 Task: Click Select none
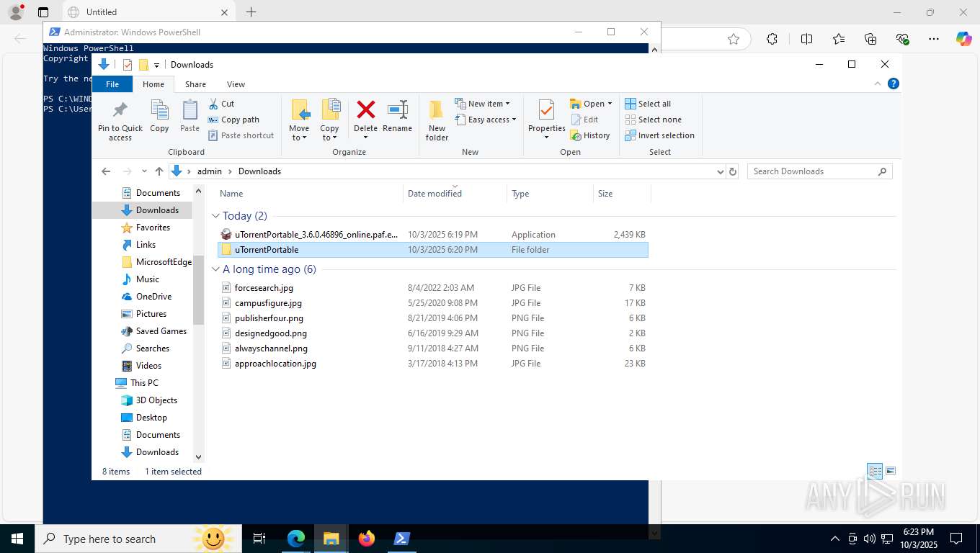(653, 120)
